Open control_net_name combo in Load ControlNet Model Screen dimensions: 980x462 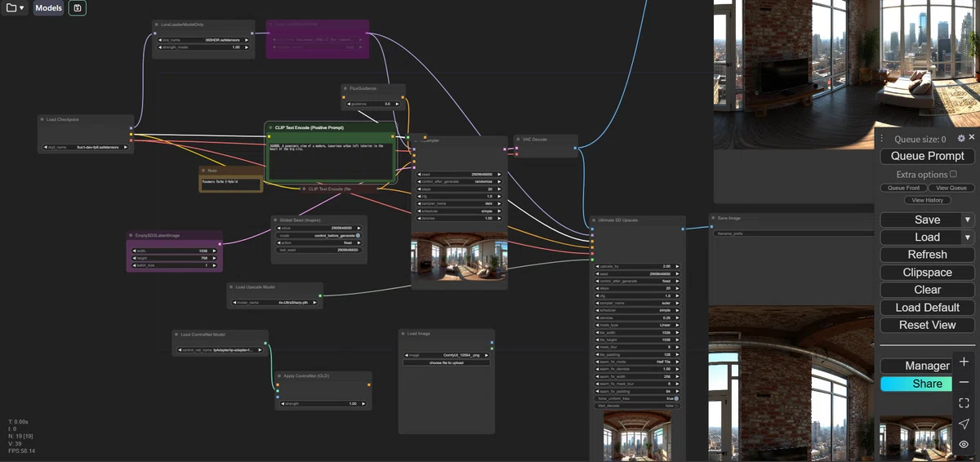pyautogui.click(x=220, y=349)
